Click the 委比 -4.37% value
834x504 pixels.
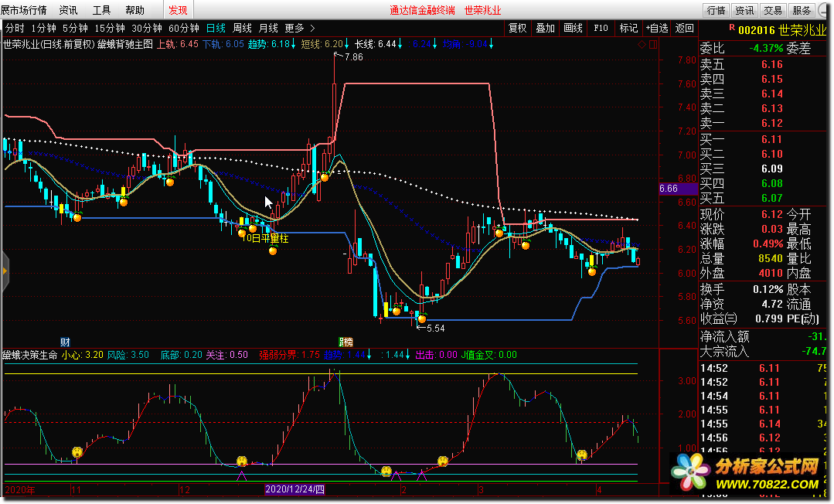click(x=767, y=49)
